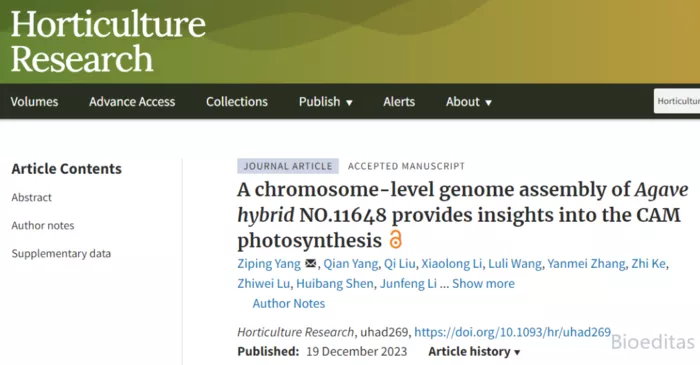Click author name Huibang Shen
Image resolution: width=700 pixels, height=365 pixels.
coord(335,283)
